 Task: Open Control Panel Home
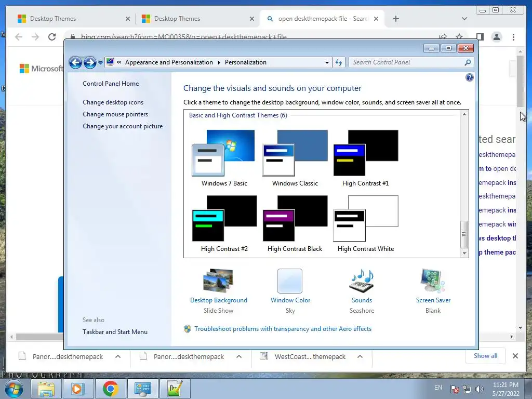point(111,84)
